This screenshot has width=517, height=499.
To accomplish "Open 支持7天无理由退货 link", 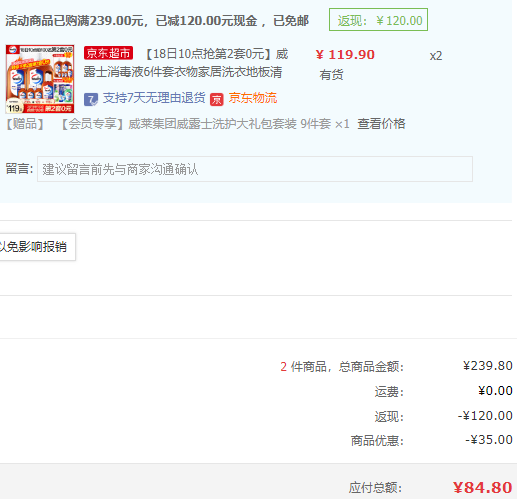I will pyautogui.click(x=154, y=98).
